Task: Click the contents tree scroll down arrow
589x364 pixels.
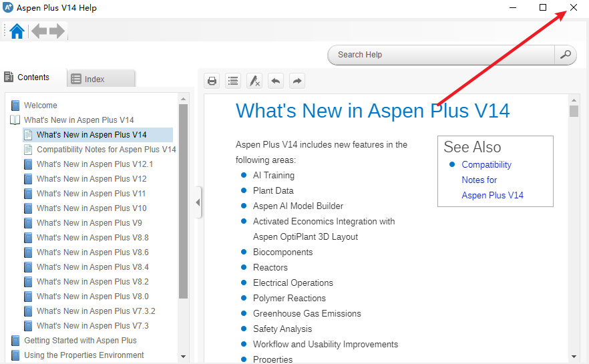Action: pos(184,357)
